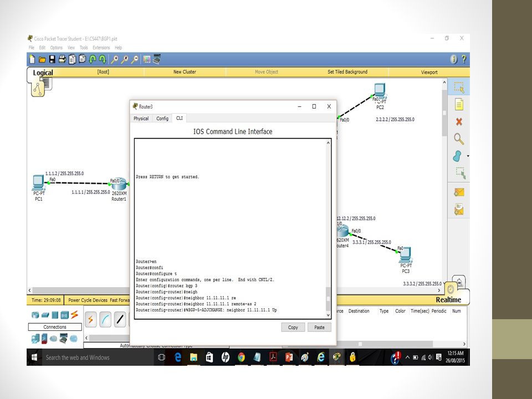Click New Cluster in the logical bar
The height and width of the screenshot is (399, 532).
(x=185, y=72)
